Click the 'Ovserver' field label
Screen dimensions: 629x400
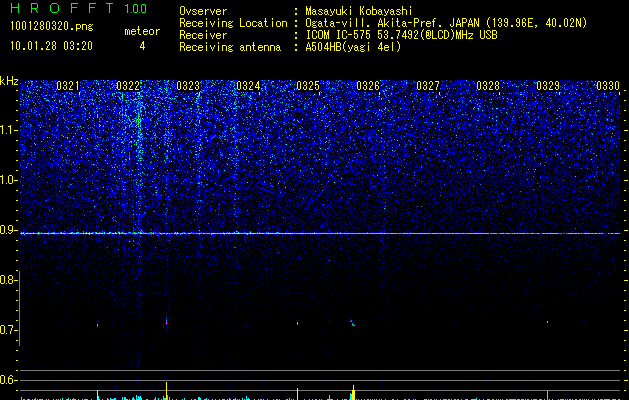(x=203, y=11)
